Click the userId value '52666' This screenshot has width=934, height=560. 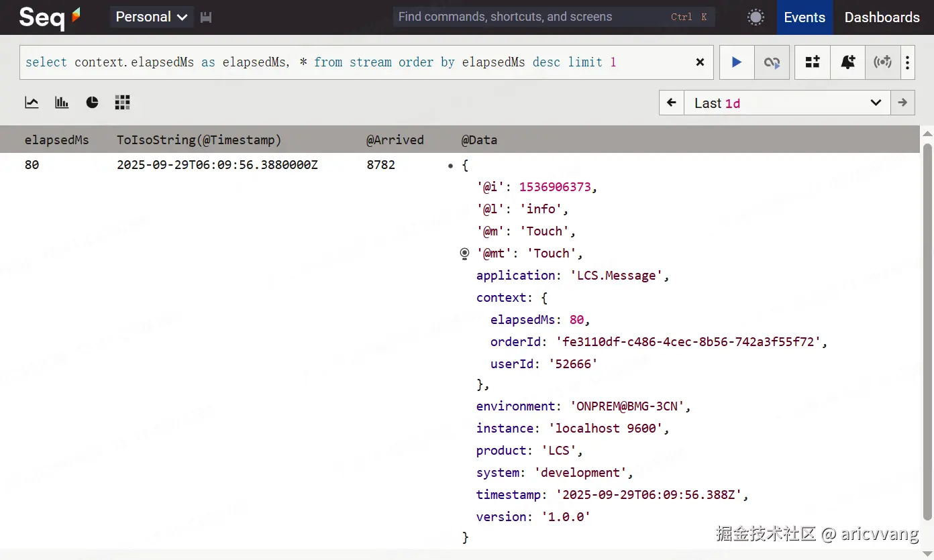tap(574, 364)
